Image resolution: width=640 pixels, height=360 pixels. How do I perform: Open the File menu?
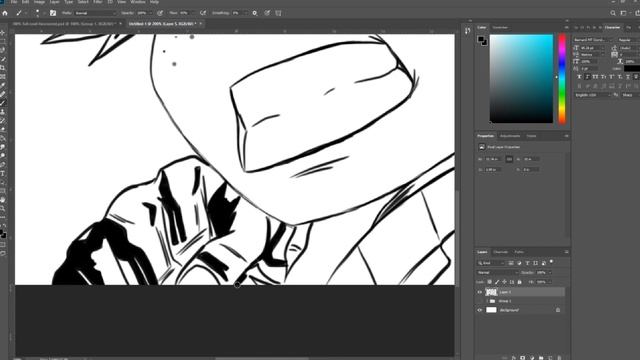tap(14, 2)
